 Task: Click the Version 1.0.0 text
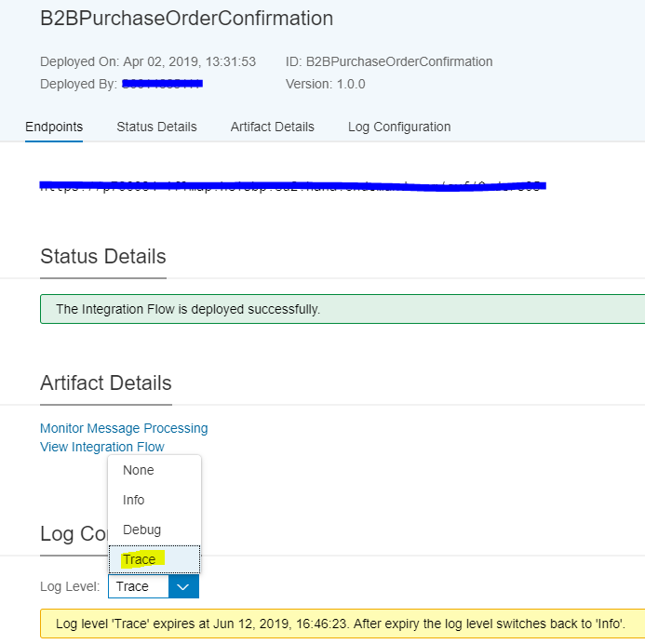pyautogui.click(x=325, y=84)
